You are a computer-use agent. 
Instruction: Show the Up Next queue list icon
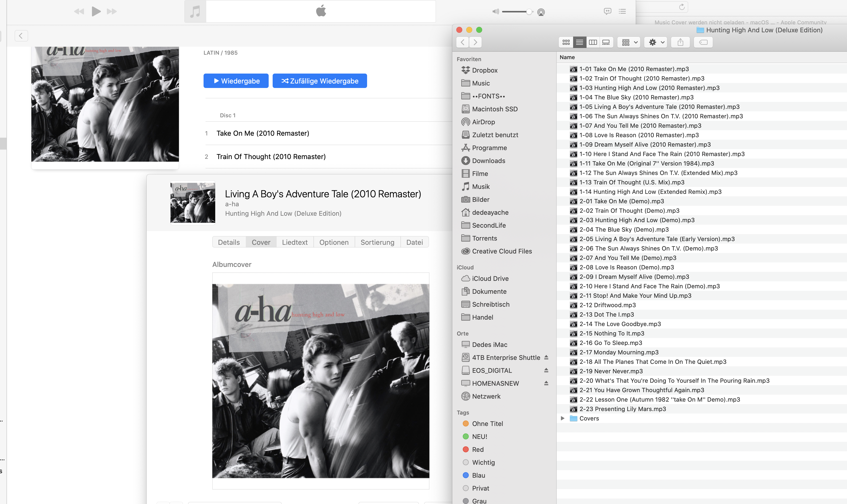[622, 11]
